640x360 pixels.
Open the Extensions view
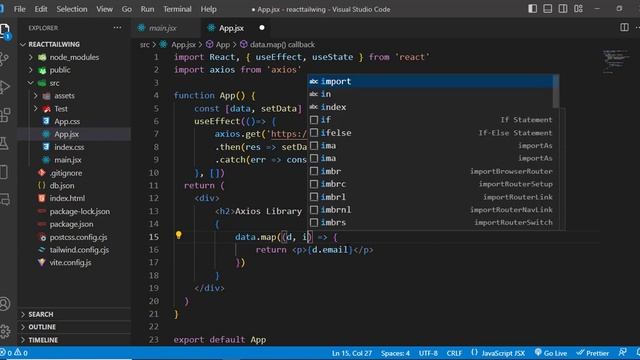point(4,115)
